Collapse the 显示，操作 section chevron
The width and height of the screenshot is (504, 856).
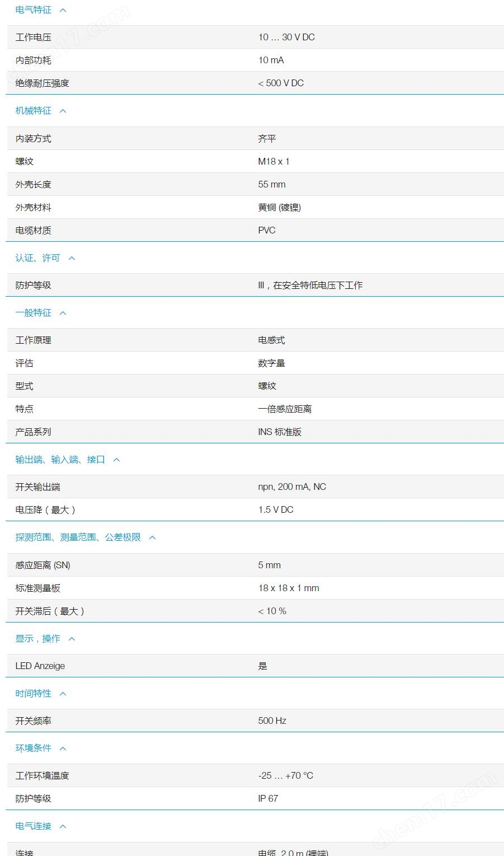pyautogui.click(x=72, y=639)
